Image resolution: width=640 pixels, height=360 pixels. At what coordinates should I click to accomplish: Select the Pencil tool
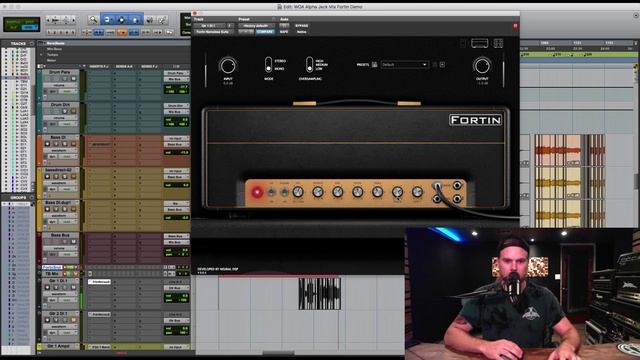162,19
